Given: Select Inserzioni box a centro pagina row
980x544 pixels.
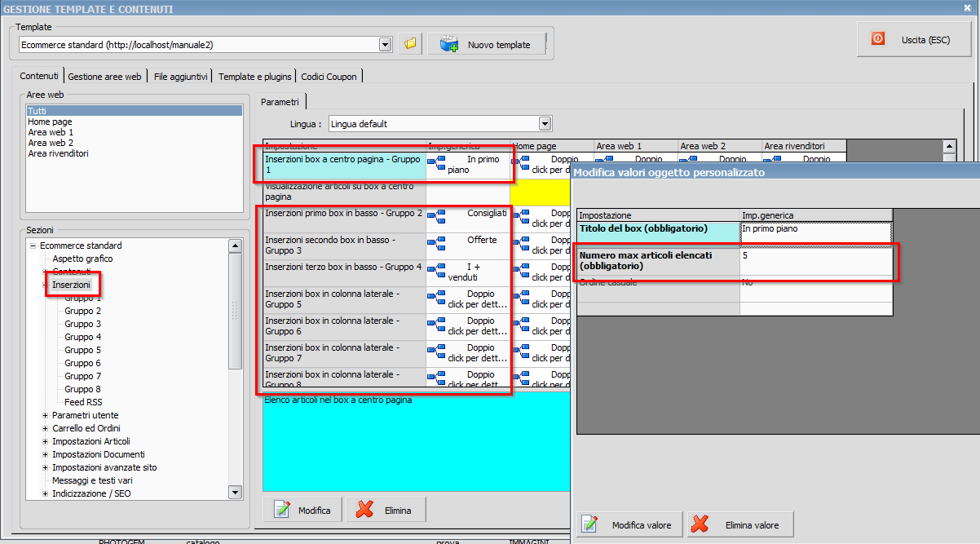Looking at the screenshot, I should [344, 165].
